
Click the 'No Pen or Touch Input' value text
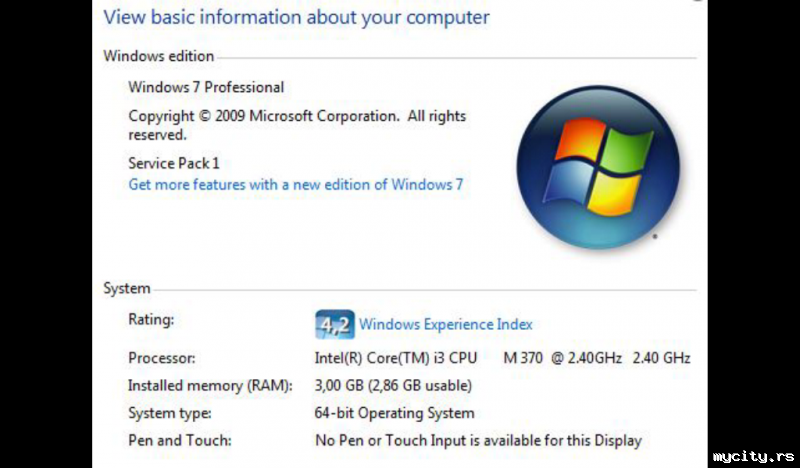pos(479,440)
